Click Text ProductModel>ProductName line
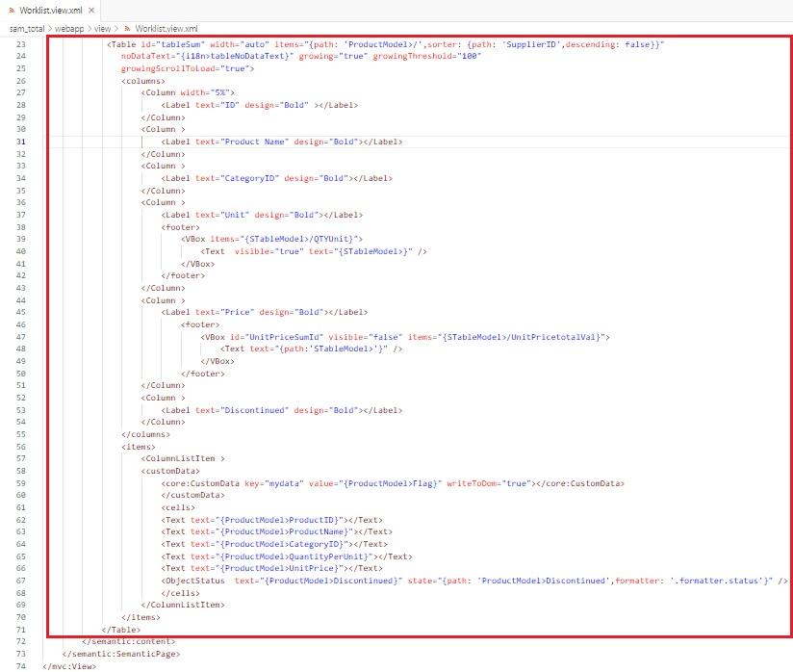The width and height of the screenshot is (793, 672). click(x=276, y=531)
